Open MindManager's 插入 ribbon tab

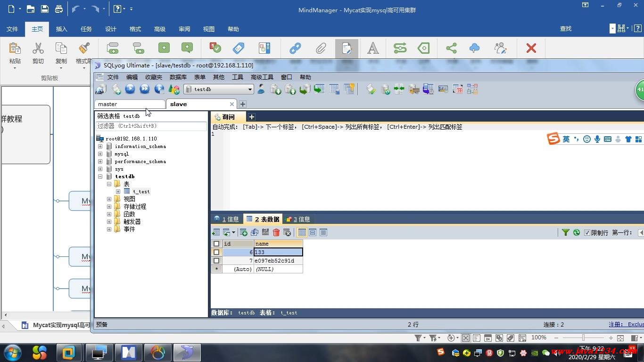tap(62, 29)
